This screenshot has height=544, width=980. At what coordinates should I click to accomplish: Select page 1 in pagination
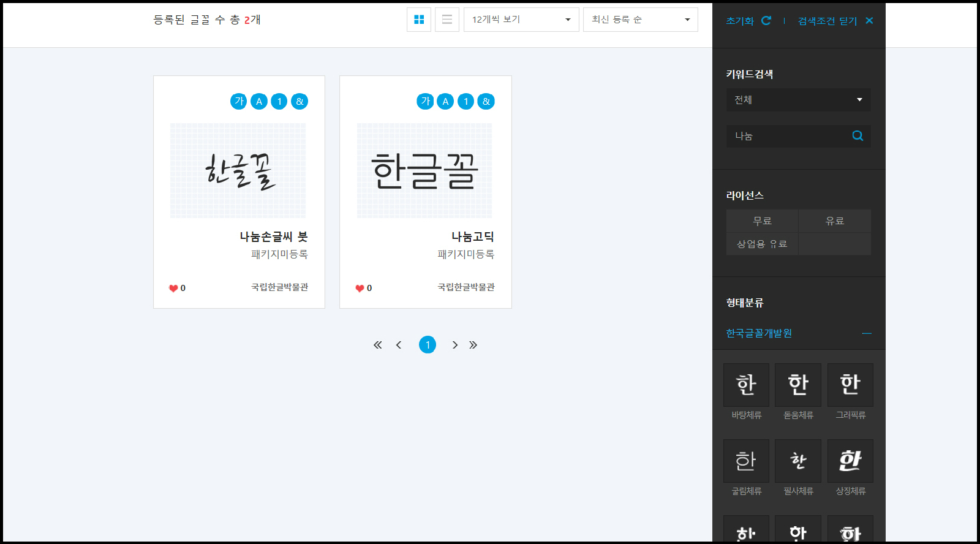click(x=428, y=345)
